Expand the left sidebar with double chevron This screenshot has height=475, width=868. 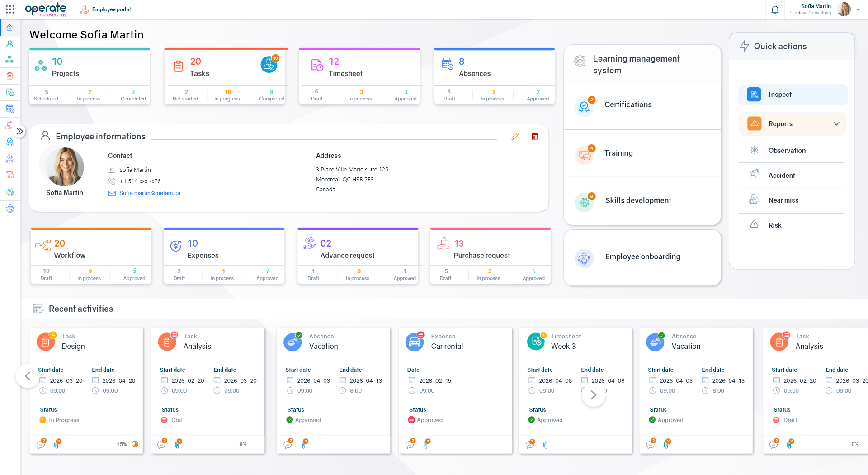(x=20, y=131)
